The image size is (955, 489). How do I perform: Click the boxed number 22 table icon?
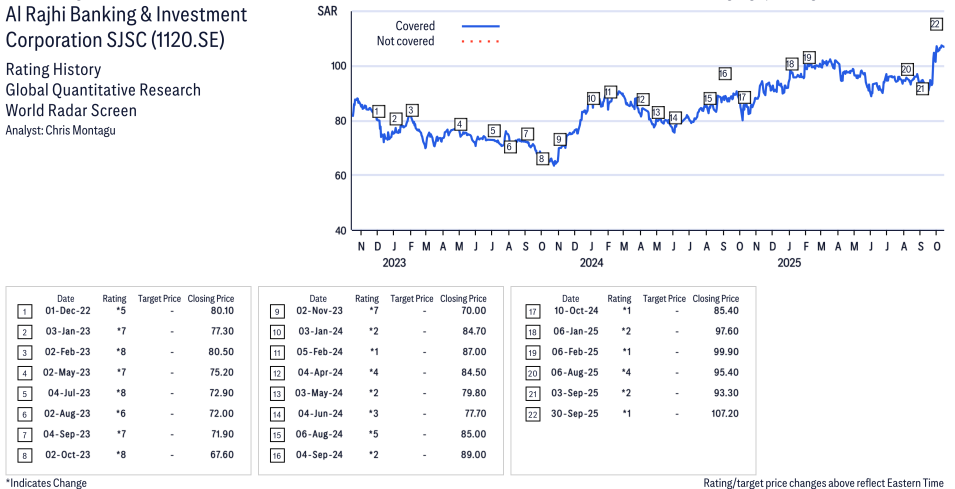pyautogui.click(x=532, y=415)
